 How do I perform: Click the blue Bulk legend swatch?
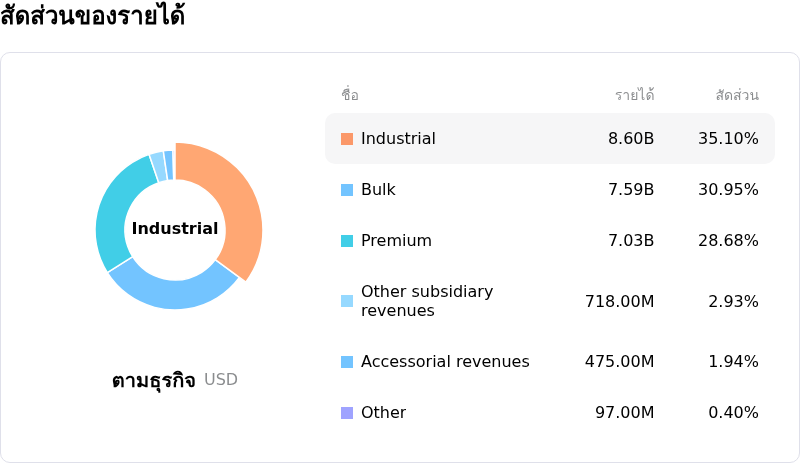click(347, 190)
